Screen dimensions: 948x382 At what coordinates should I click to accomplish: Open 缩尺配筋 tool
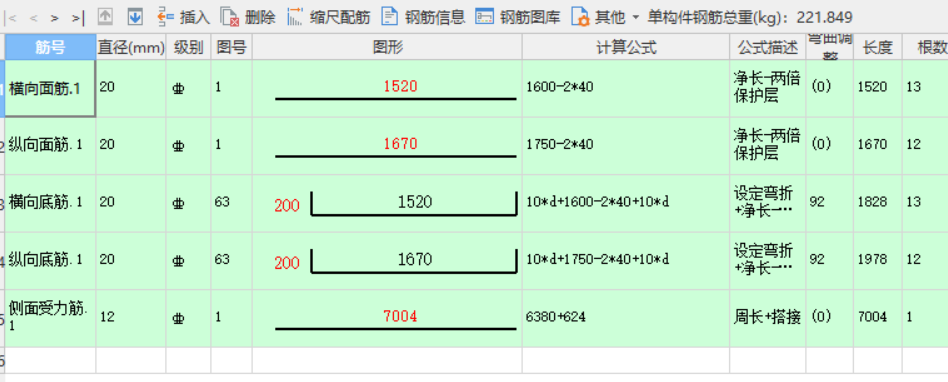tap(328, 17)
